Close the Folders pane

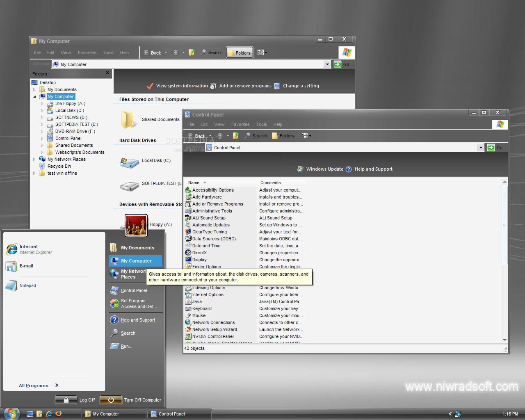tap(107, 73)
